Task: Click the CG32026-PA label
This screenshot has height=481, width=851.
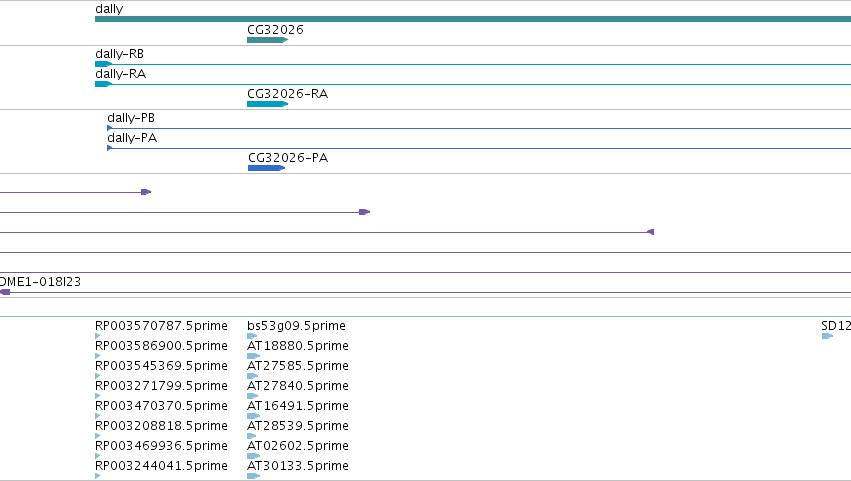Action: coord(288,157)
